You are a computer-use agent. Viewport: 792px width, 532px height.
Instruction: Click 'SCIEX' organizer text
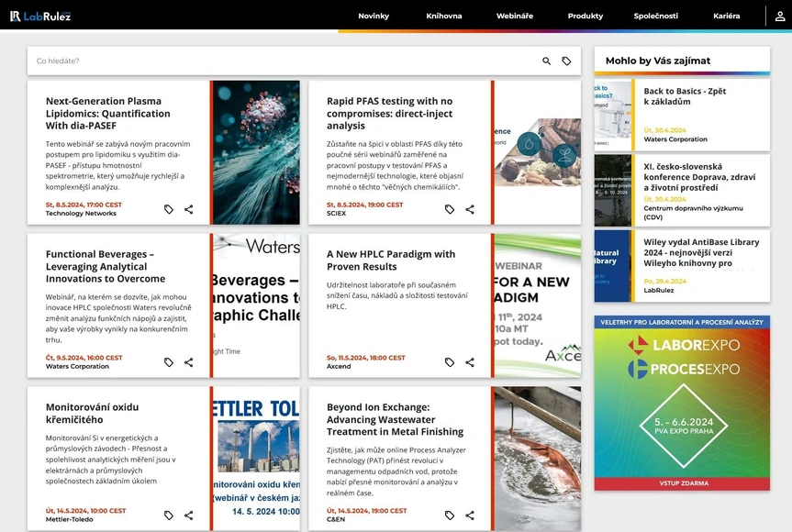(x=337, y=214)
